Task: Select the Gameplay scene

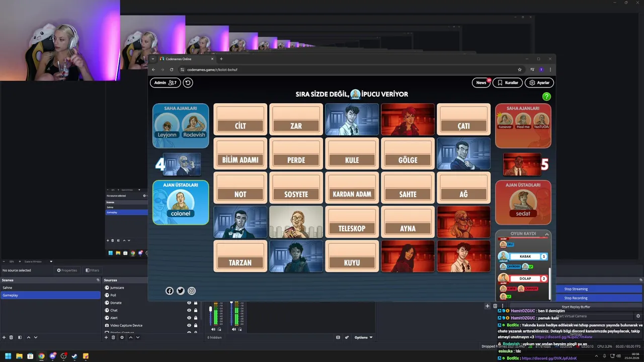Action: 50,295
